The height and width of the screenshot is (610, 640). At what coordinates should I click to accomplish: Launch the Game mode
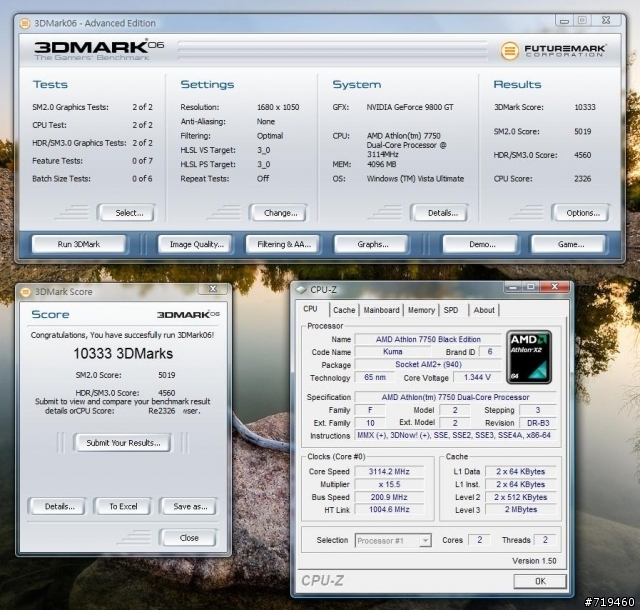pyautogui.click(x=569, y=244)
